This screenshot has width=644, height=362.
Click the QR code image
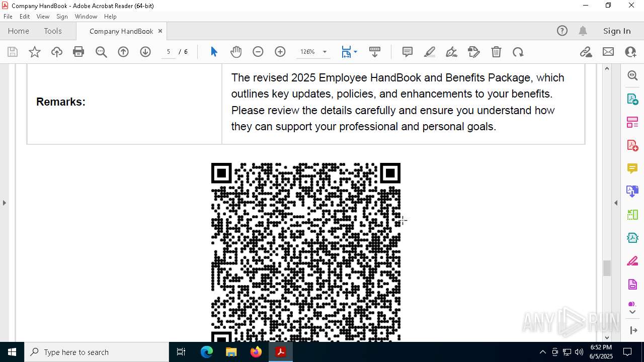point(306,252)
